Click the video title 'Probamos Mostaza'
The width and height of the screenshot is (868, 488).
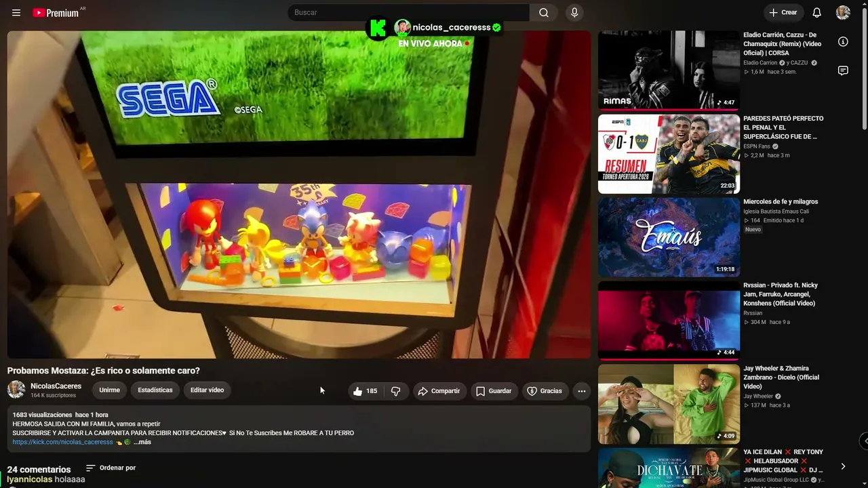coord(104,371)
